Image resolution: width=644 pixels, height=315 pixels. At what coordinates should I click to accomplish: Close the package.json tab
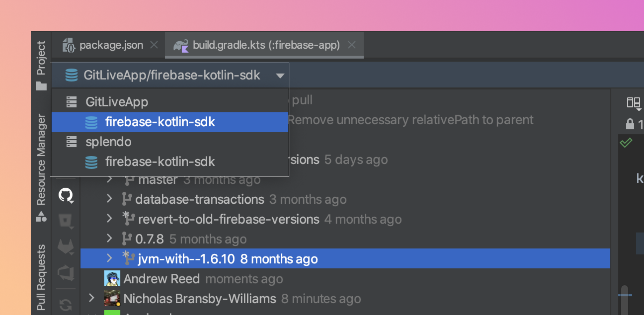(x=154, y=45)
